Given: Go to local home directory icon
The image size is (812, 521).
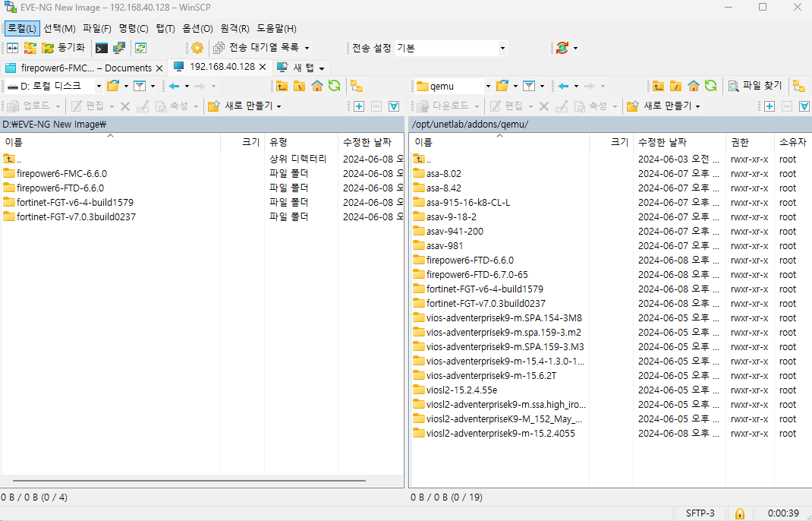Looking at the screenshot, I should coord(317,86).
